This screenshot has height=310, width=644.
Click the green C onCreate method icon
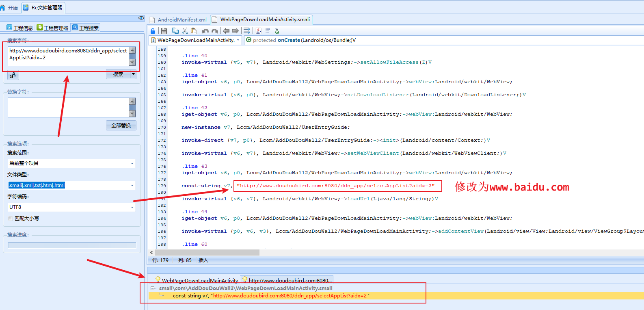(x=249, y=40)
